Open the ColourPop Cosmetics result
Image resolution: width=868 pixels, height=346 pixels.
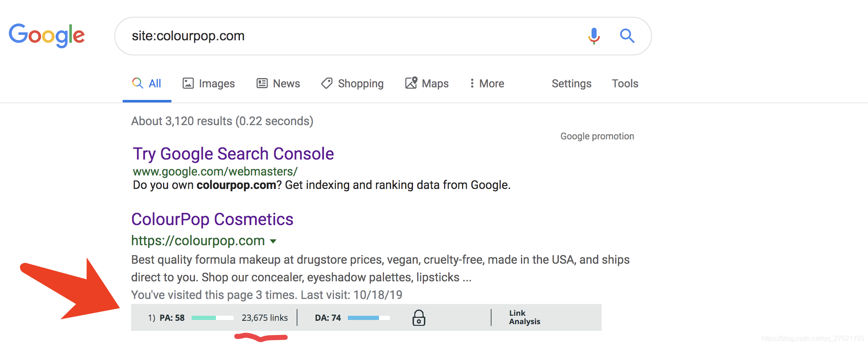(x=212, y=219)
